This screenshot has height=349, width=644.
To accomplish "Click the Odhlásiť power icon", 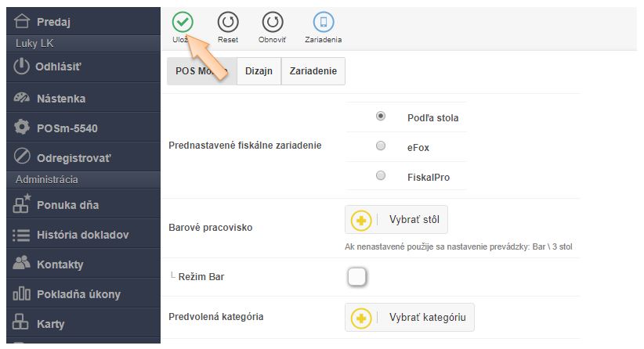I will click(22, 67).
